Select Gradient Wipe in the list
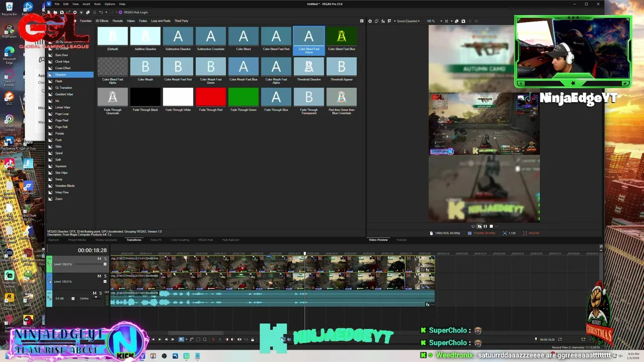The height and width of the screenshot is (362, 644). (64, 94)
